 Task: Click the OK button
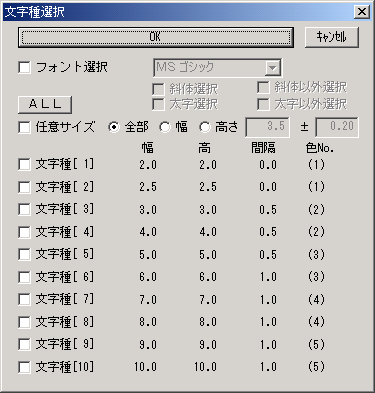[x=156, y=37]
